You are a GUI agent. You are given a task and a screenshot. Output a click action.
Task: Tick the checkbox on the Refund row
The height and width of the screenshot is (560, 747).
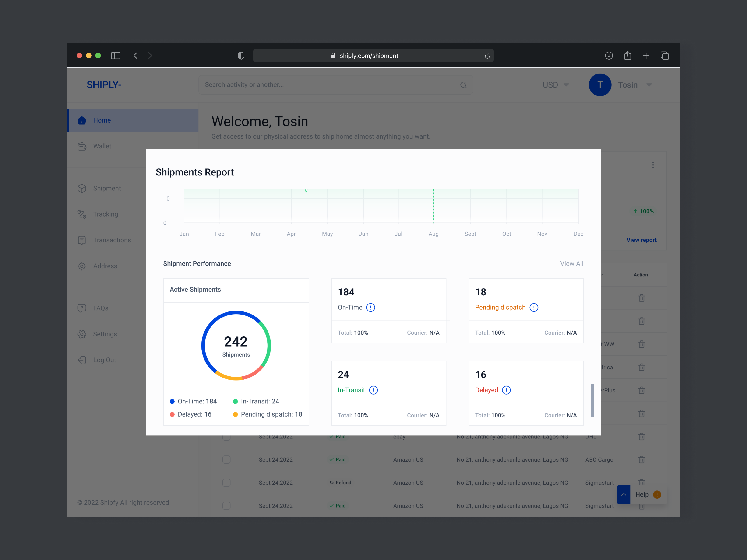point(226,483)
